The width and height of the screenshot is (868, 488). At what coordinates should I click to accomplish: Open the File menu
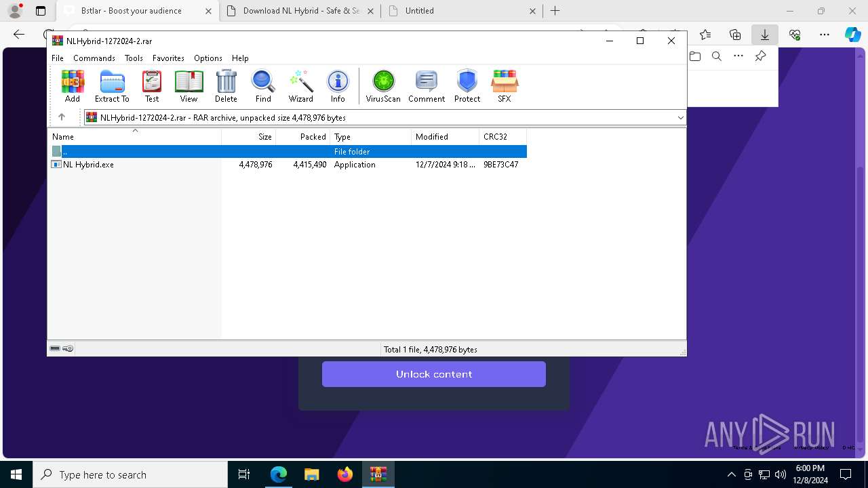tap(58, 58)
